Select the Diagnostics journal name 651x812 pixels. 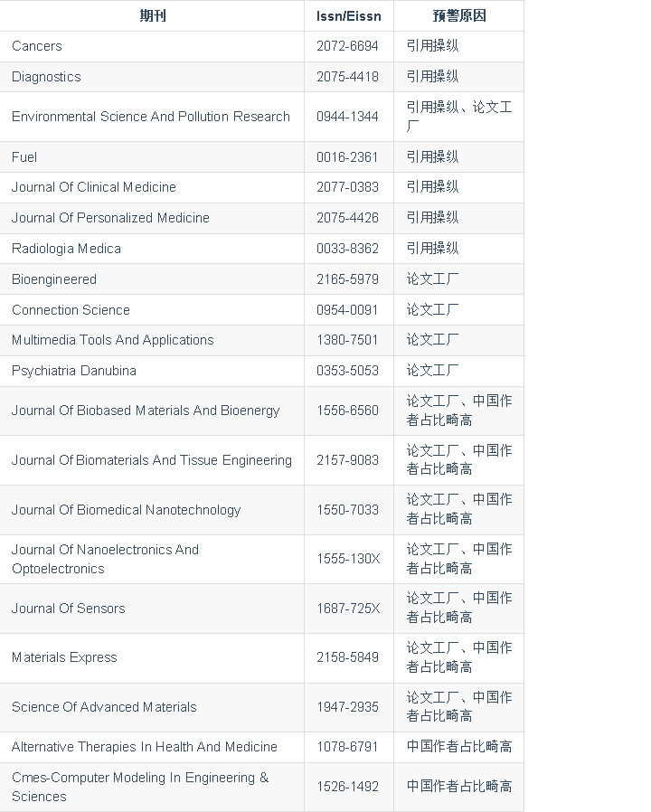pyautogui.click(x=46, y=77)
